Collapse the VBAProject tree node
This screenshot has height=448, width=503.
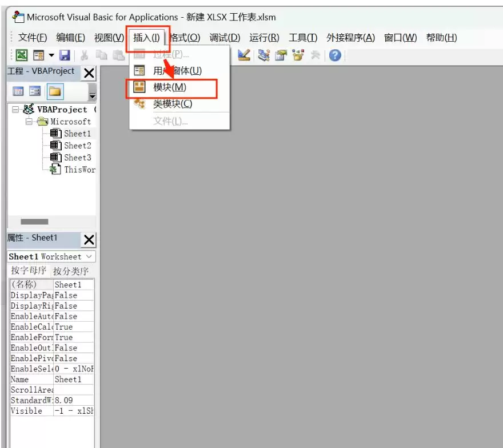15,110
